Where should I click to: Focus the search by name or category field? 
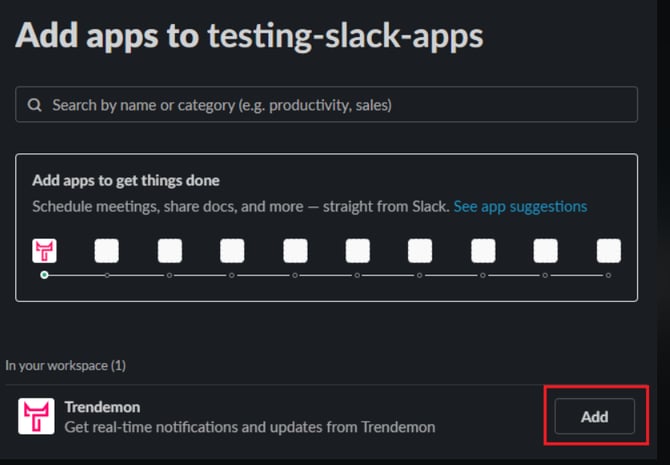pyautogui.click(x=330, y=105)
